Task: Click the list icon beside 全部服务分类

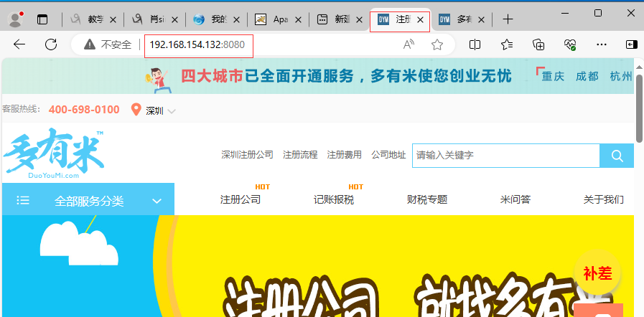Action: 23,200
